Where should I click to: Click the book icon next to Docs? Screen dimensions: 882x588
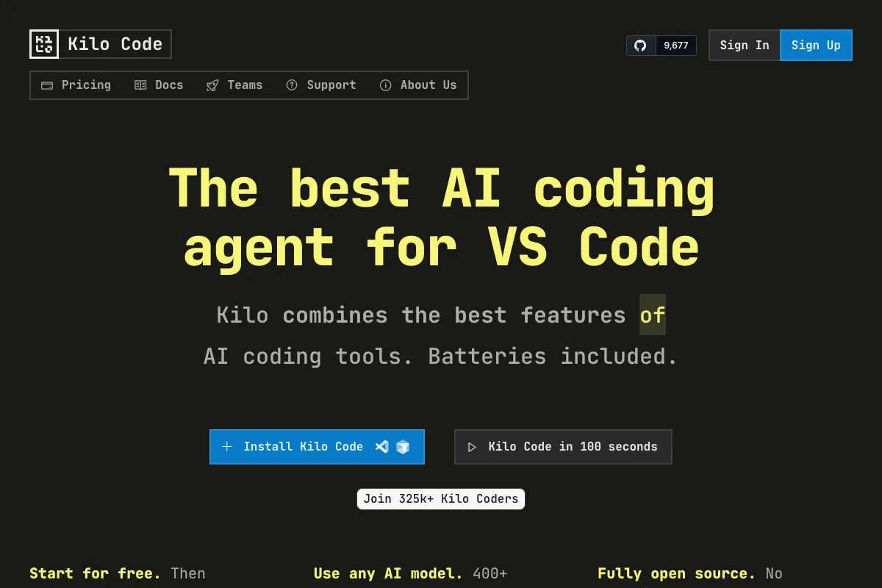click(x=140, y=85)
